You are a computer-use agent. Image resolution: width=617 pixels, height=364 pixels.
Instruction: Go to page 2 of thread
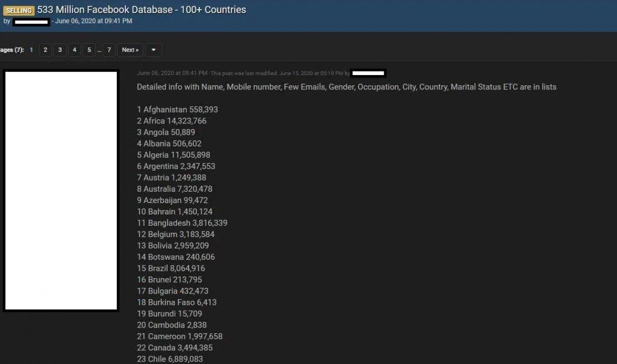pyautogui.click(x=45, y=50)
